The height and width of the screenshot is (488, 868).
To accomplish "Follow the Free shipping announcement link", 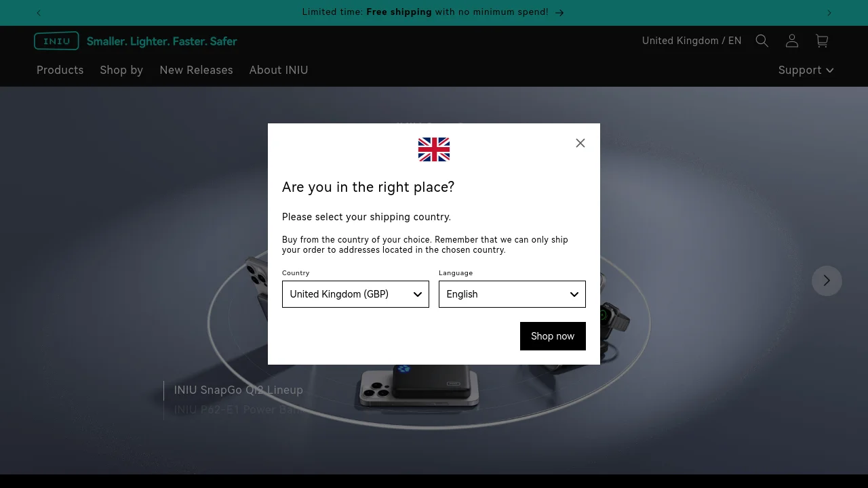I will (x=433, y=12).
